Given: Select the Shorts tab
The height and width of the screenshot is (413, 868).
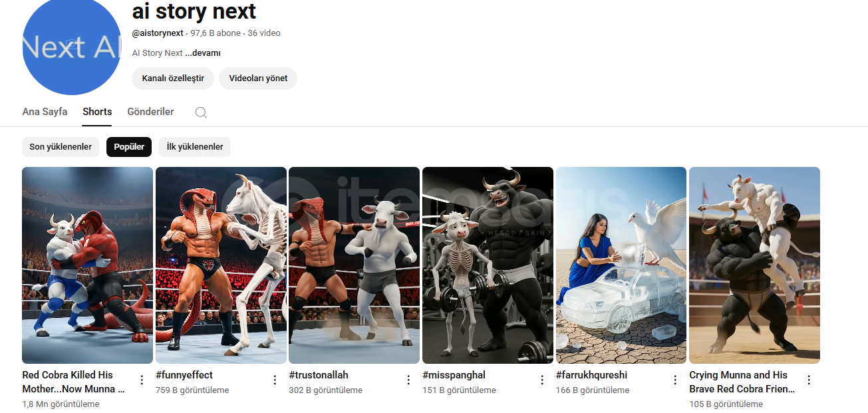Looking at the screenshot, I should tap(97, 112).
